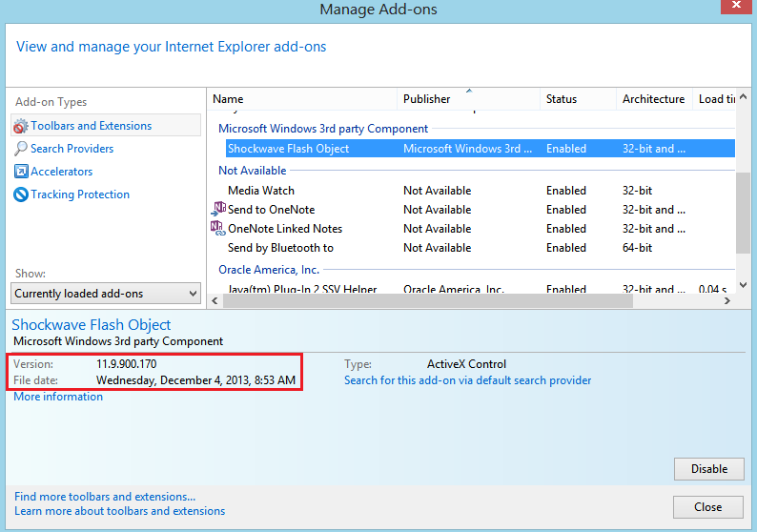Sort list by Name column
Screen dimensions: 757x532
click(x=302, y=99)
